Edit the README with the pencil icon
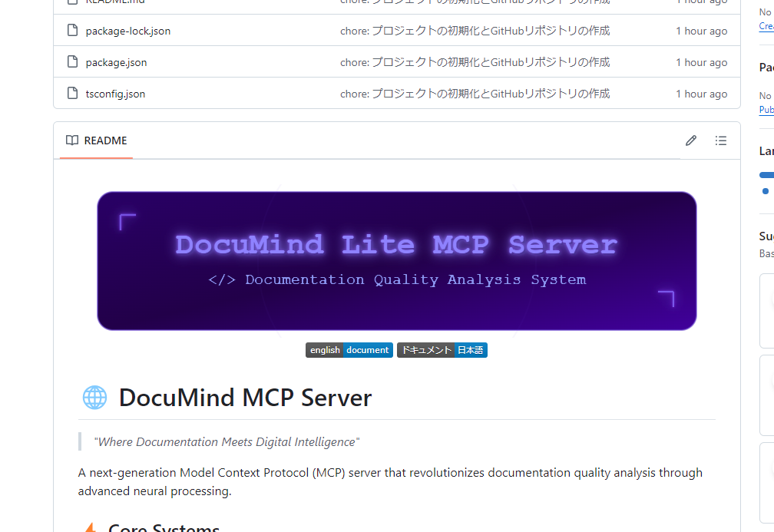This screenshot has width=774, height=532. 691,140
